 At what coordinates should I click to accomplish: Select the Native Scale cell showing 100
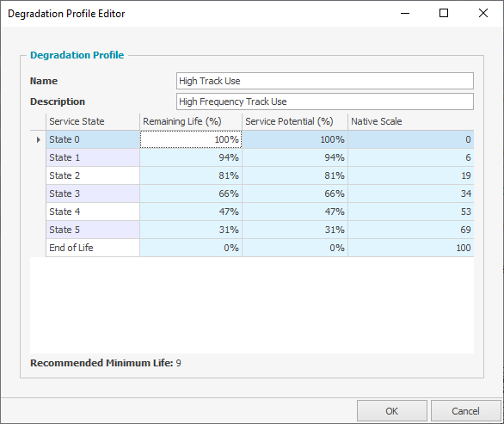411,248
